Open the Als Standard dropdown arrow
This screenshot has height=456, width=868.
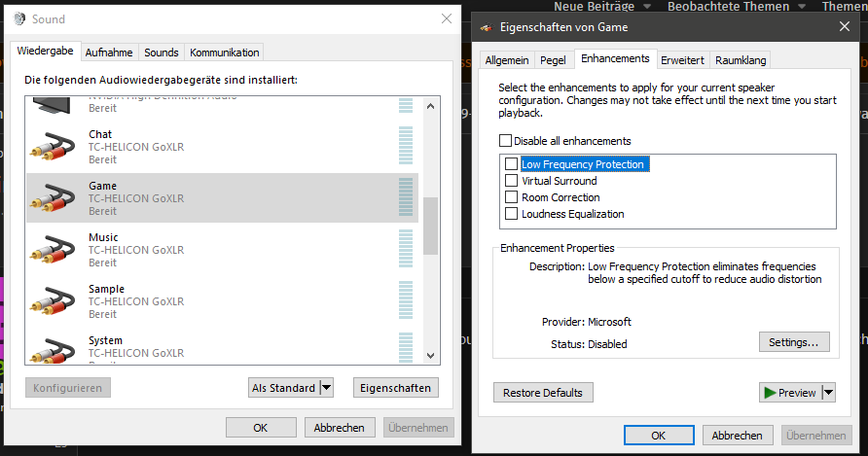(x=327, y=388)
